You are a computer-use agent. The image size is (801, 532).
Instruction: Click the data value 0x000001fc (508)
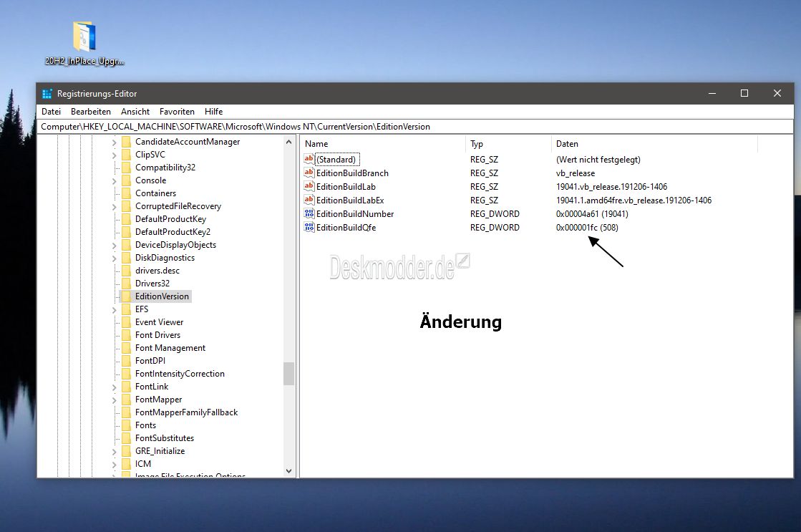(587, 228)
